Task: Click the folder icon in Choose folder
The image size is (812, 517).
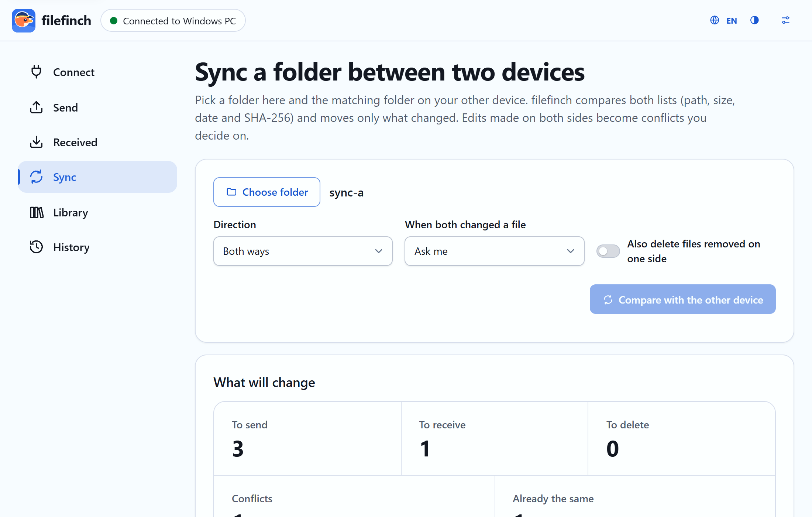Action: 231,192
